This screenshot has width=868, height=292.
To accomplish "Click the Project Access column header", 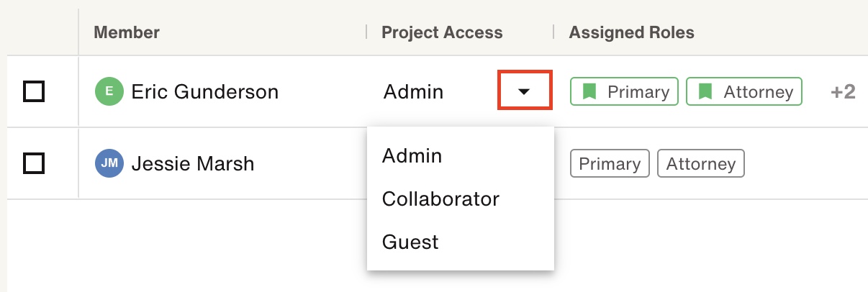I will pyautogui.click(x=442, y=32).
